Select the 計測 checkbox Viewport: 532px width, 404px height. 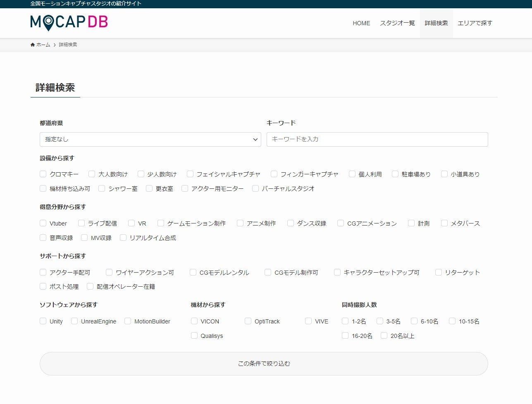411,223
